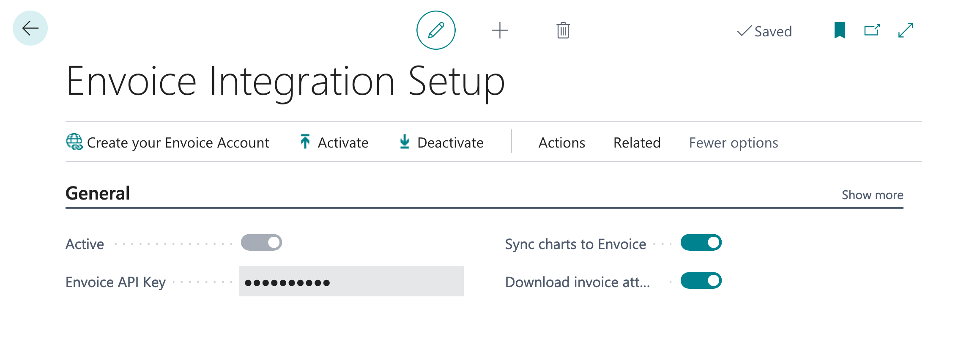Open page in new window icon

point(872,30)
